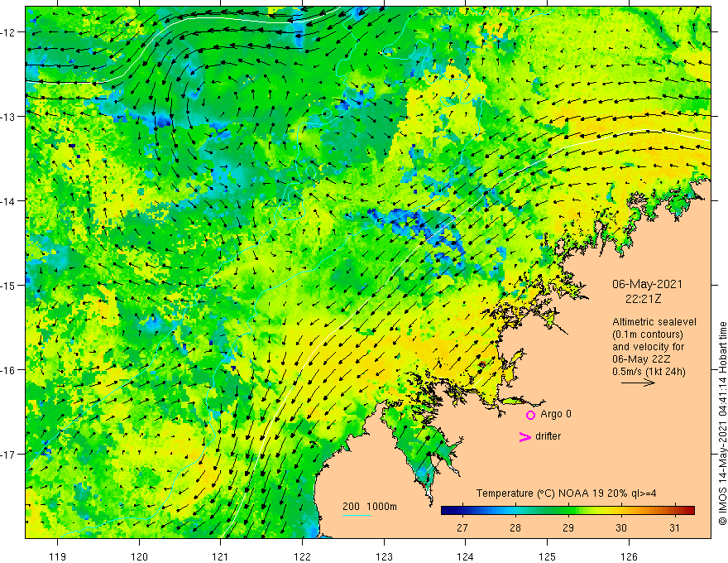
Task: Click the '06-May 22Z' caption line
Action: 640,359
